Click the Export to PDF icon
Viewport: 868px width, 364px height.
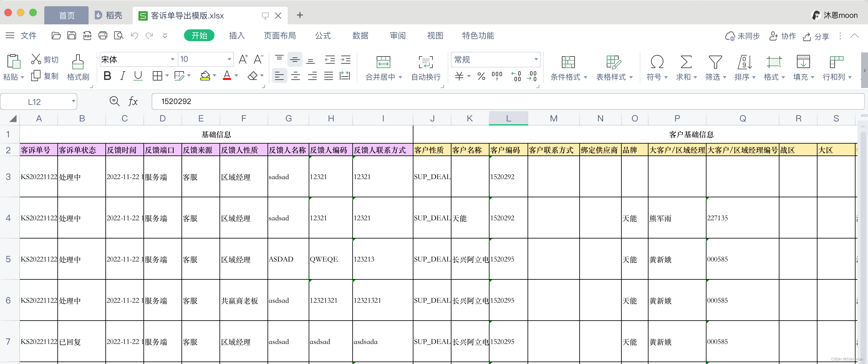(x=87, y=35)
